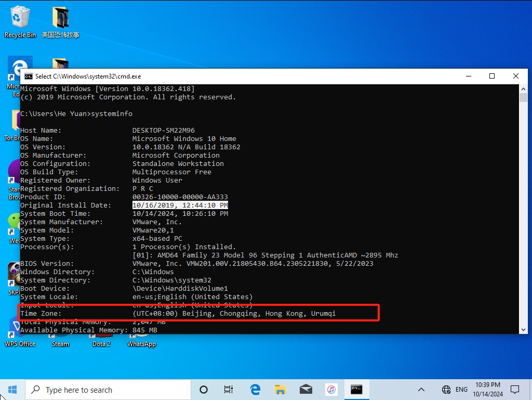Close the cmd.exe window
Image resolution: width=532 pixels, height=400 pixels.
(516, 76)
